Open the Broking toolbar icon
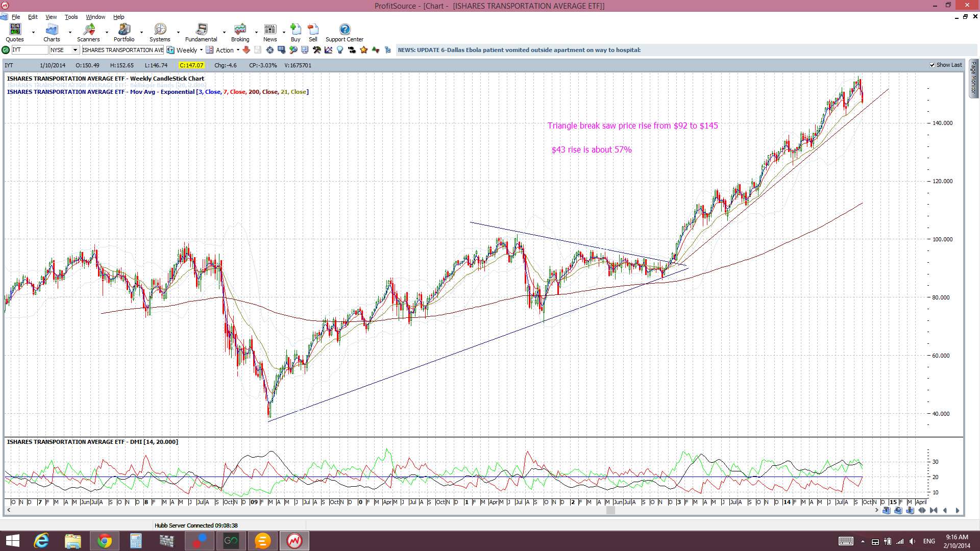Image resolution: width=980 pixels, height=551 pixels. tap(240, 33)
